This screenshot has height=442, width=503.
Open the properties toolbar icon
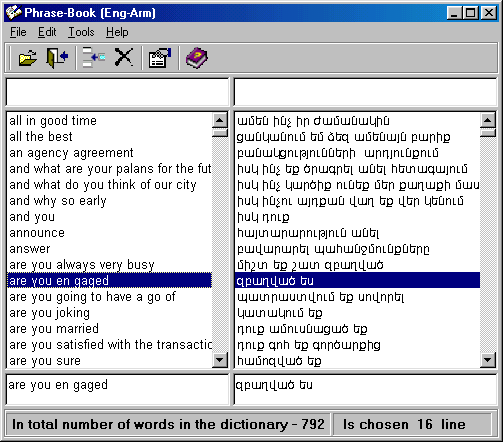click(x=160, y=58)
